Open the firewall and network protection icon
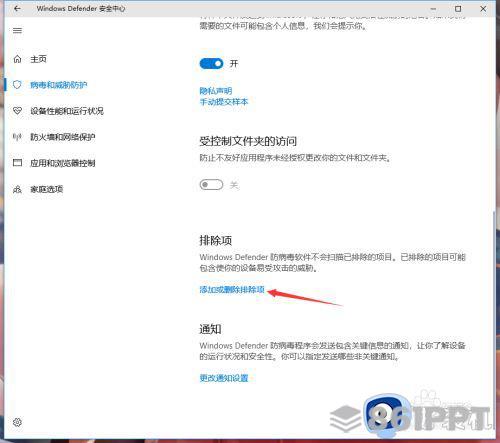This screenshot has width=500, height=443. pyautogui.click(x=17, y=137)
